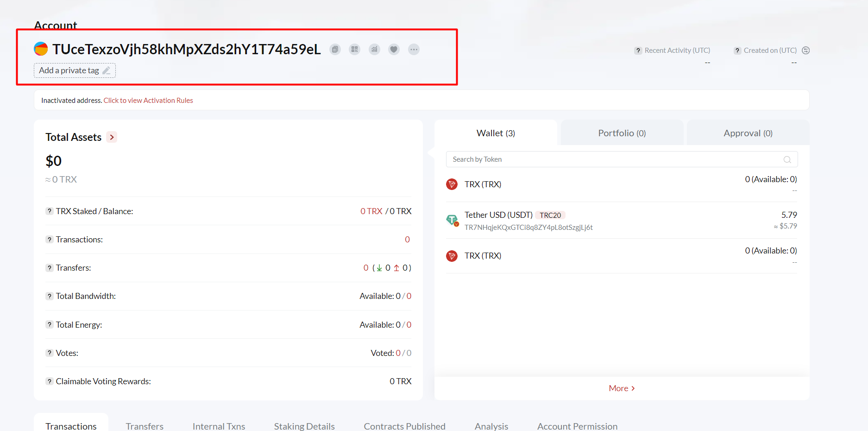
Task: Click the address avatar identicon
Action: tap(41, 49)
